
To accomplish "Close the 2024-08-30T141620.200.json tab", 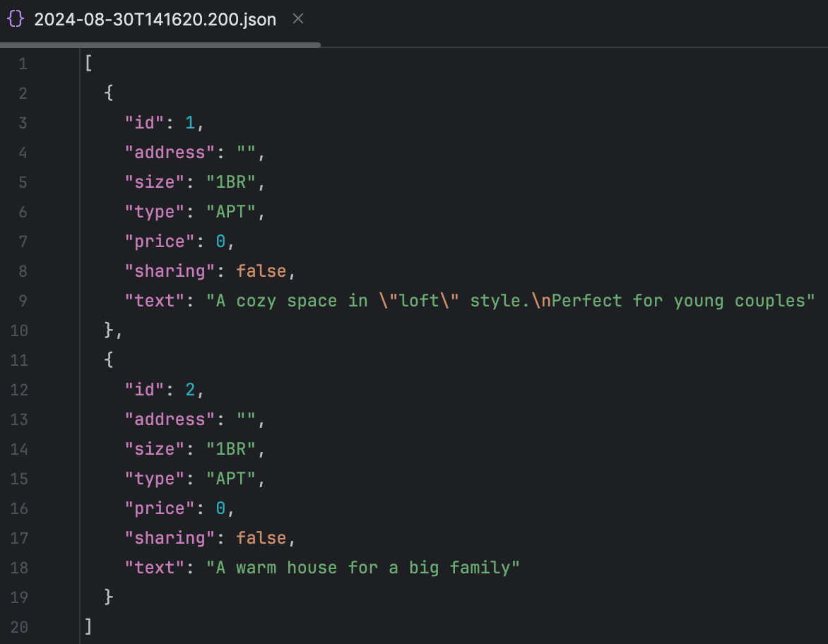I will click(297, 19).
